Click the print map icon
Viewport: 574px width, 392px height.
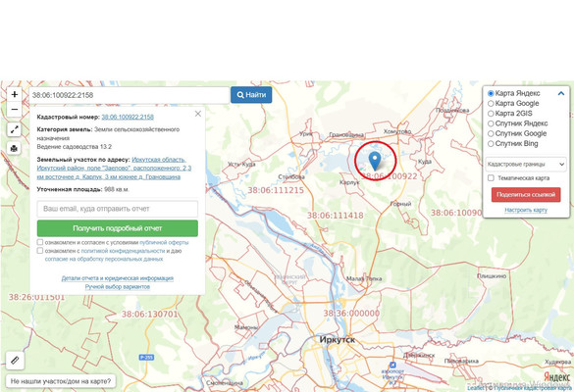(15, 148)
